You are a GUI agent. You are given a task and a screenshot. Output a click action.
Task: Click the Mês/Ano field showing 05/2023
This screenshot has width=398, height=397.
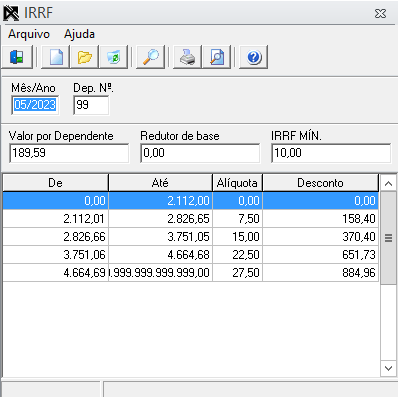click(x=35, y=105)
